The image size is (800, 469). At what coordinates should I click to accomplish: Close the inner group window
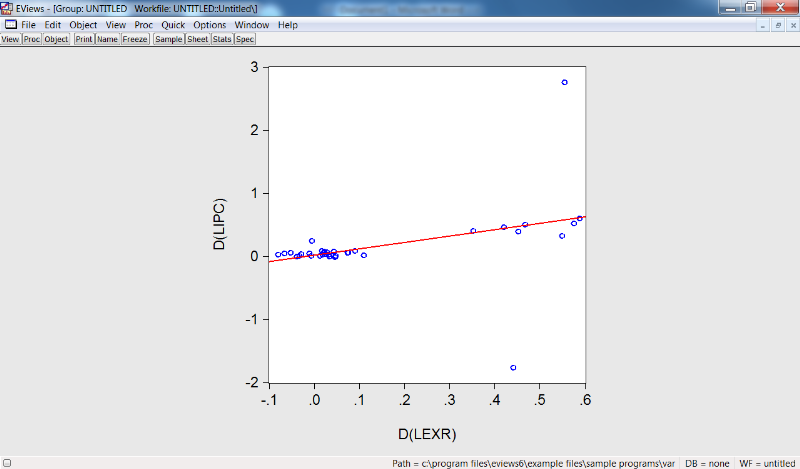(793, 26)
